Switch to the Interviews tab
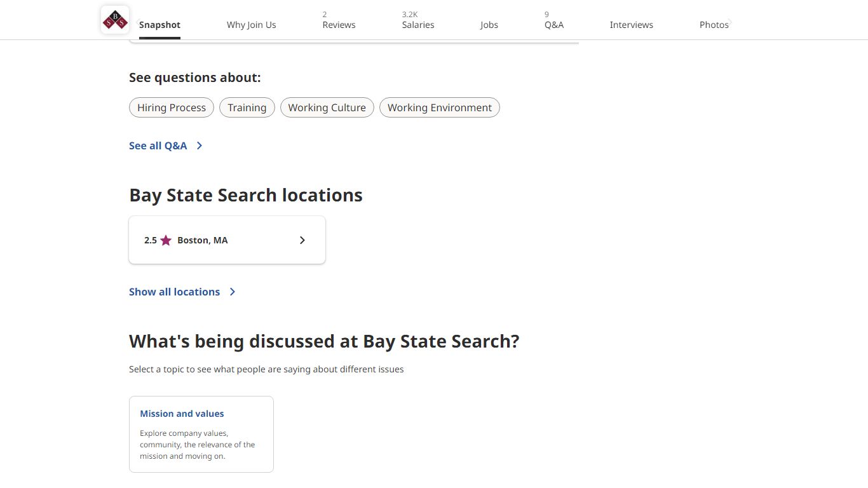Viewport: 868px width, 488px height. tap(632, 25)
